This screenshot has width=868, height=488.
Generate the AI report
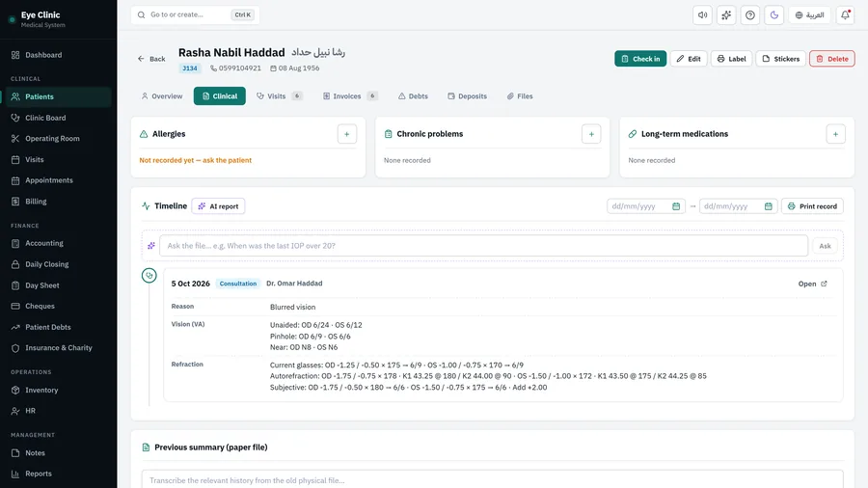coord(218,206)
